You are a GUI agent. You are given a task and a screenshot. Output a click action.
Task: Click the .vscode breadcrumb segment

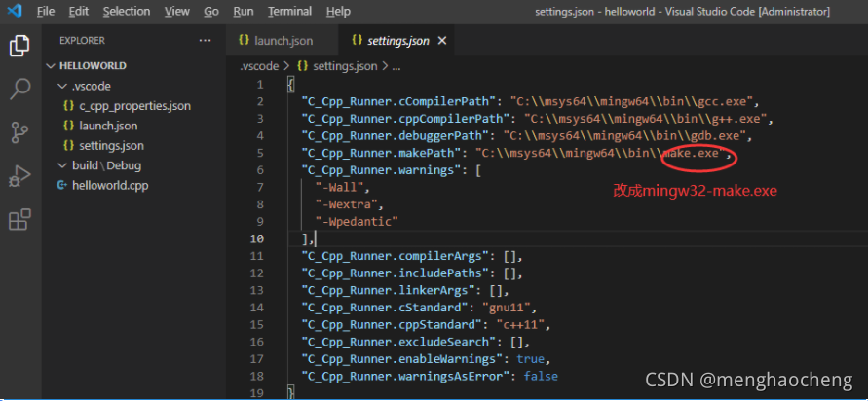tap(259, 66)
